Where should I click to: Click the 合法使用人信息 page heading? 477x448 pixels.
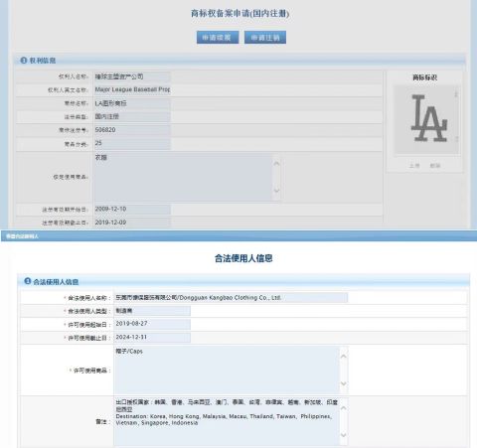tap(243, 258)
